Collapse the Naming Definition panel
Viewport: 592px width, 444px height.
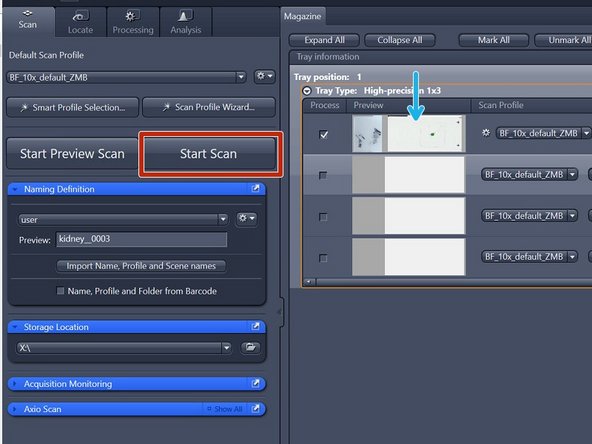[x=15, y=189]
